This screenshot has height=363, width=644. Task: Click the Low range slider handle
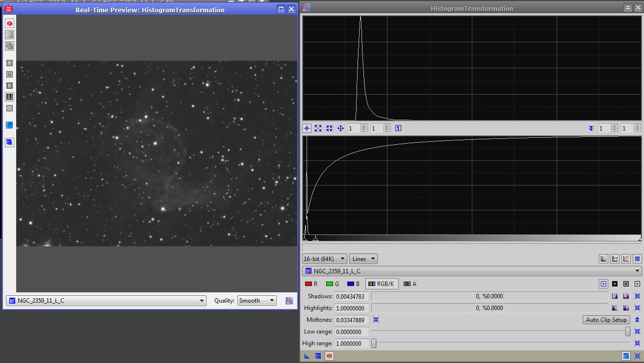628,332
